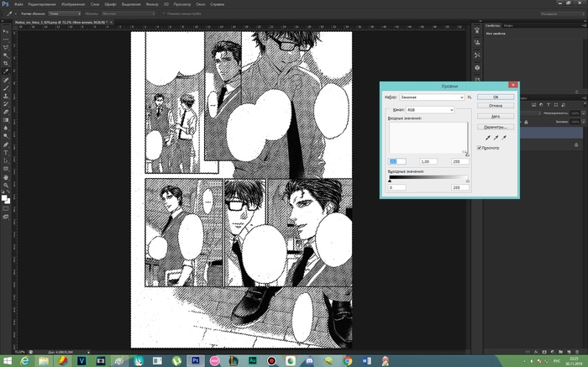Viewport: 588px width, 367px height.
Task: Click the output shadow value field 0
Action: tap(396, 187)
